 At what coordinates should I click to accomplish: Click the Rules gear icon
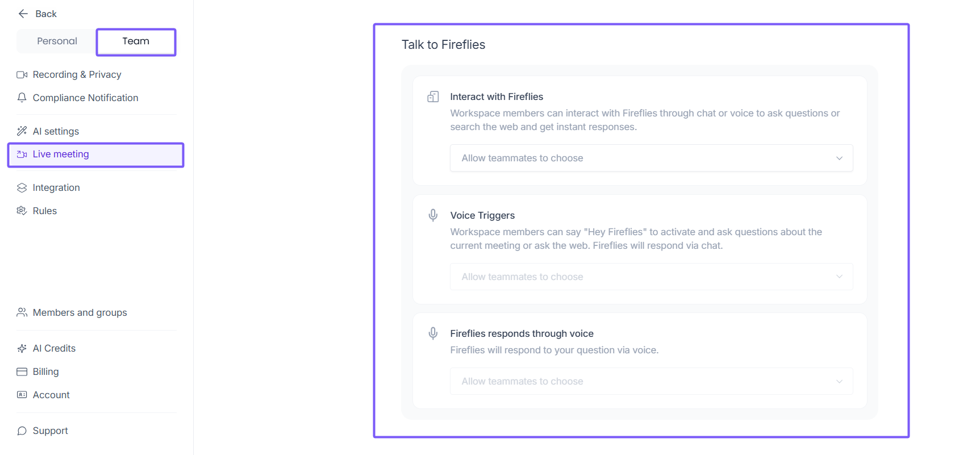tap(22, 211)
